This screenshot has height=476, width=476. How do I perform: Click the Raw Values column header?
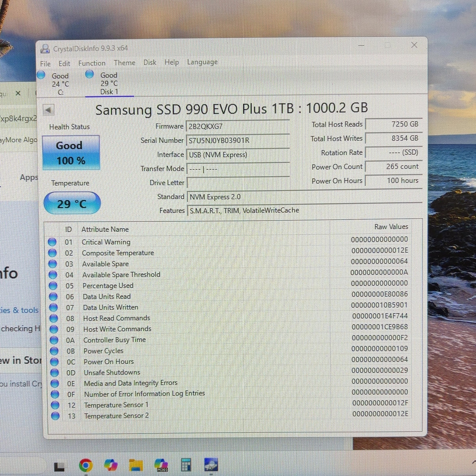click(391, 226)
